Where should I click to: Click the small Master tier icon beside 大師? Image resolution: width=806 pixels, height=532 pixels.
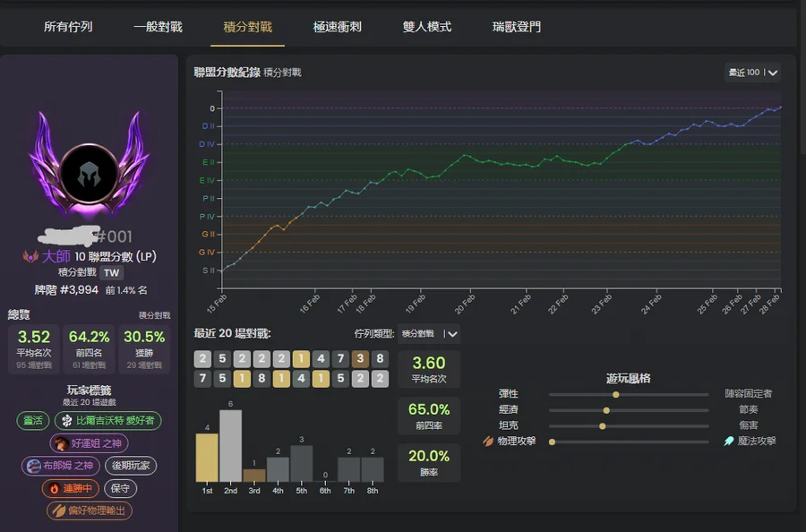(31, 256)
